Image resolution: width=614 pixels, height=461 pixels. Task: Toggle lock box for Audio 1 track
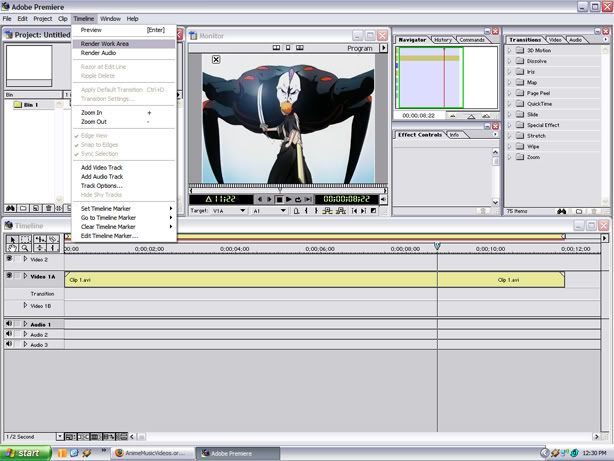pos(17,324)
